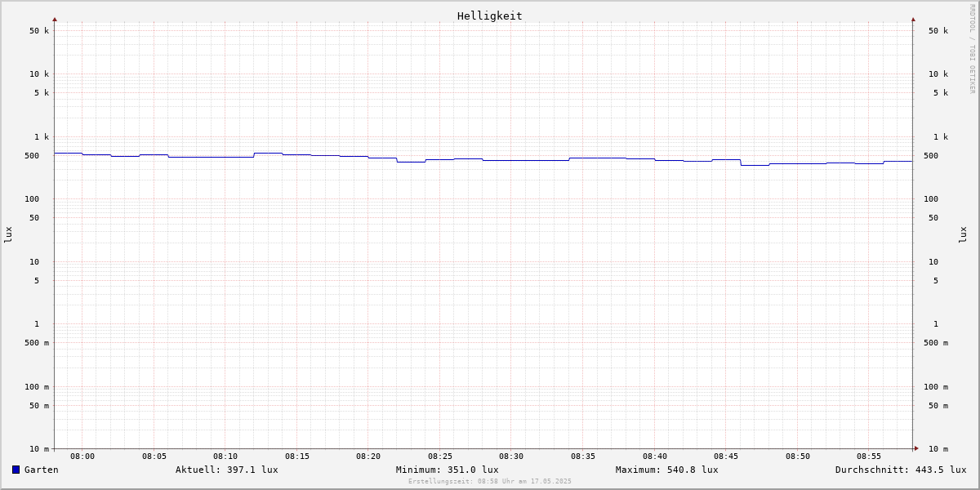
Task: Click the 08:50 time axis label
Action: coord(798,457)
